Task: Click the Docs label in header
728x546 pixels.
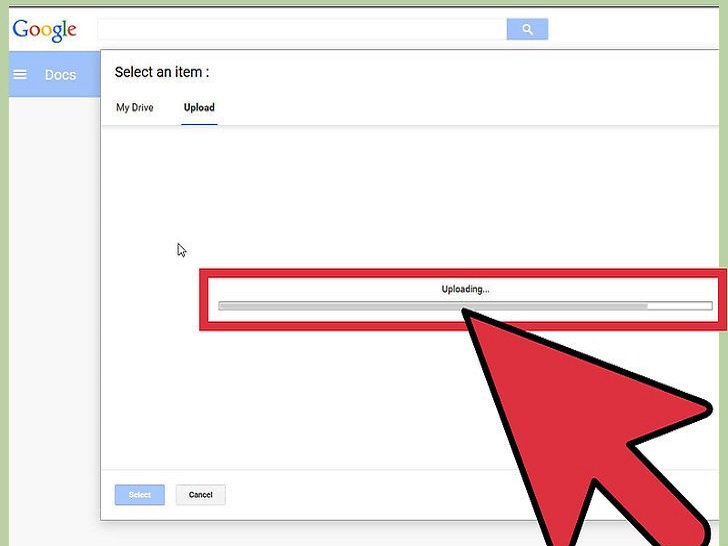Action: [x=60, y=75]
